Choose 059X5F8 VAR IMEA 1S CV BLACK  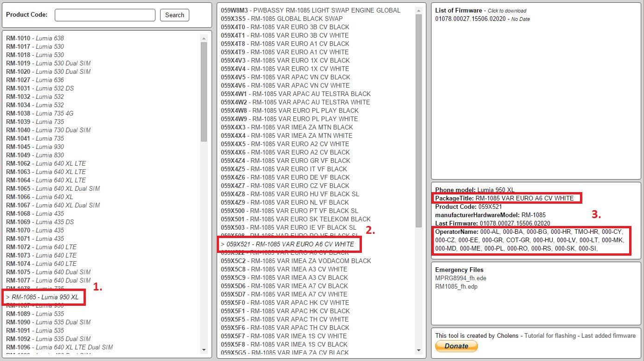coord(284,344)
